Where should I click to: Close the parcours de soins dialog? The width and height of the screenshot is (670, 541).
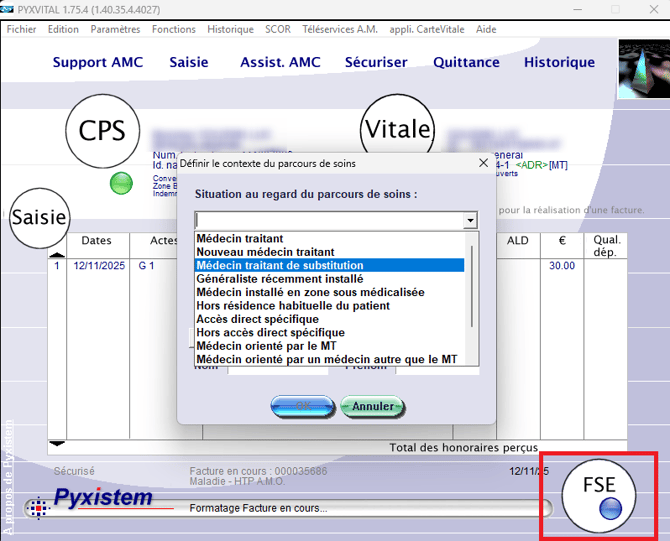click(x=484, y=163)
